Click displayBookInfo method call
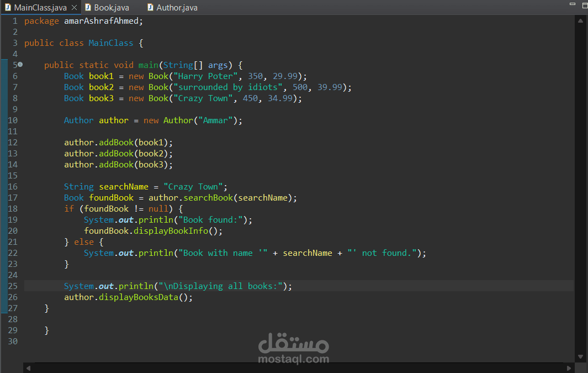The width and height of the screenshot is (588, 373). 171,231
